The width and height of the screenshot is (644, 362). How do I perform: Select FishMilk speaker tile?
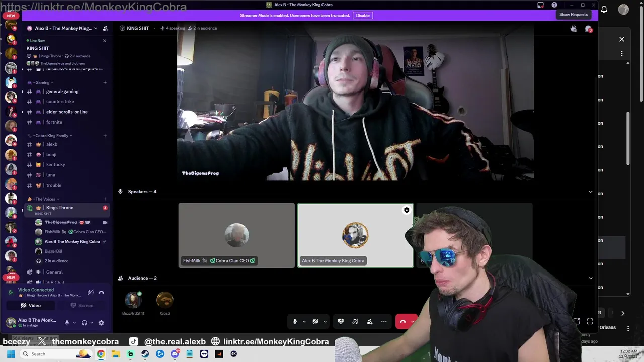tap(236, 235)
